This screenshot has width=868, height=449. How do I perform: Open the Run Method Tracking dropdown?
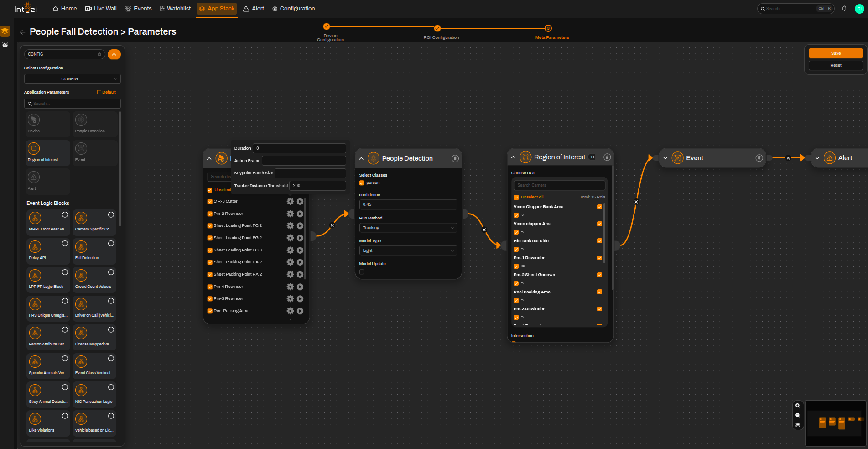coord(408,228)
